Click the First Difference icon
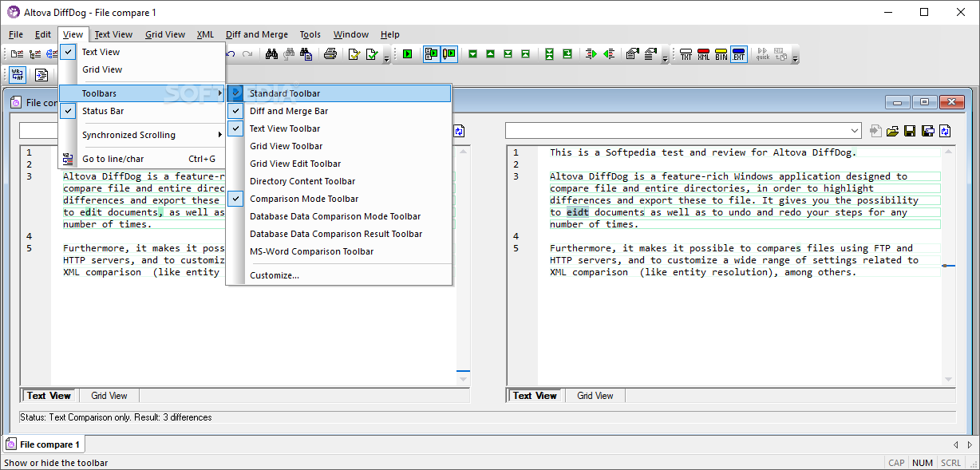980x470 pixels. 525,54
